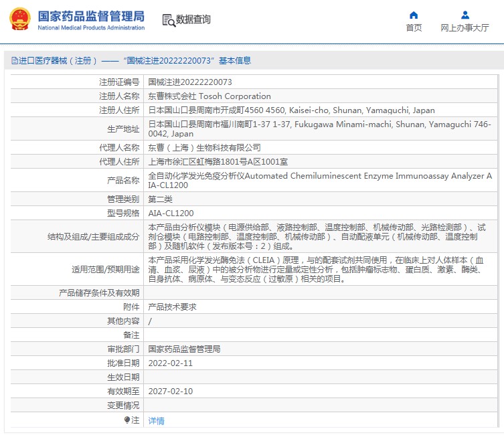Open the 首页 menu label

pos(414,28)
